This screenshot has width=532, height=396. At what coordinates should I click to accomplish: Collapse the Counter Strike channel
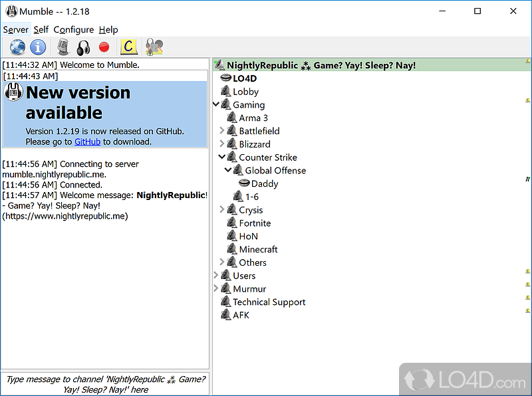[x=222, y=157]
